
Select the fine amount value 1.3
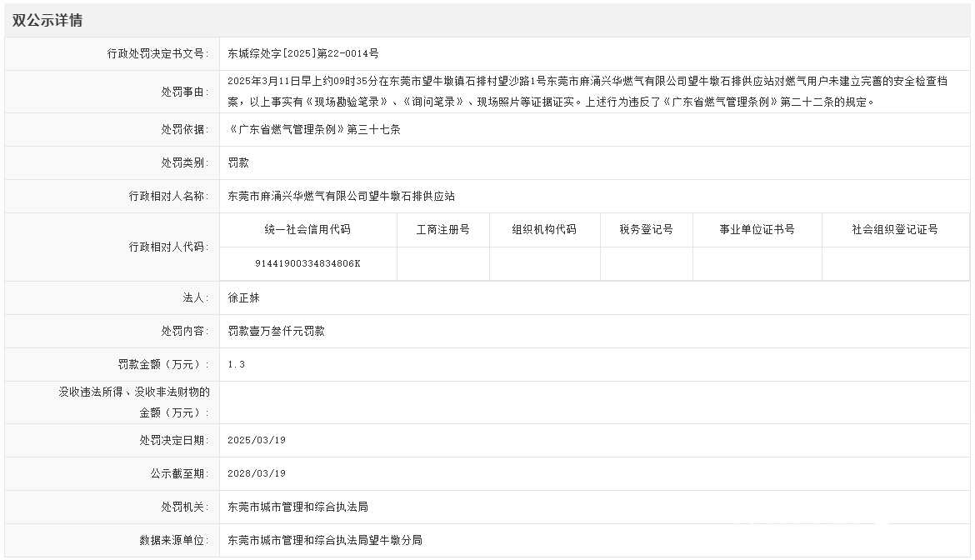(237, 365)
